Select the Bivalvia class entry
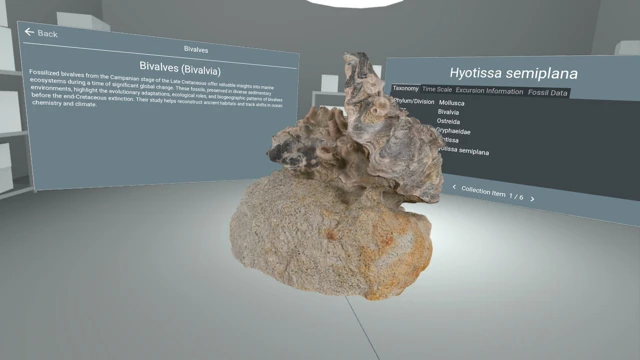Viewport: 640px width, 360px height. coord(448,112)
